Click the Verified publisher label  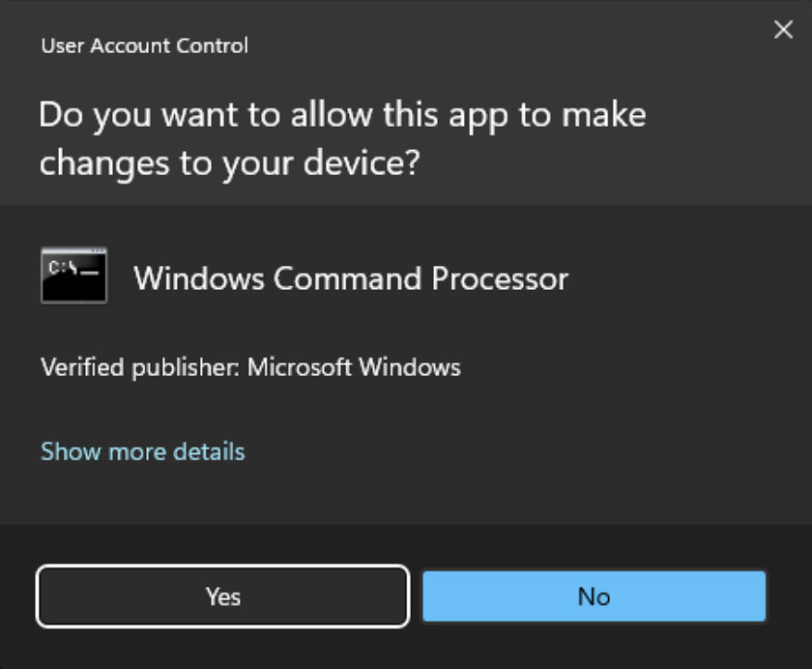coord(140,367)
